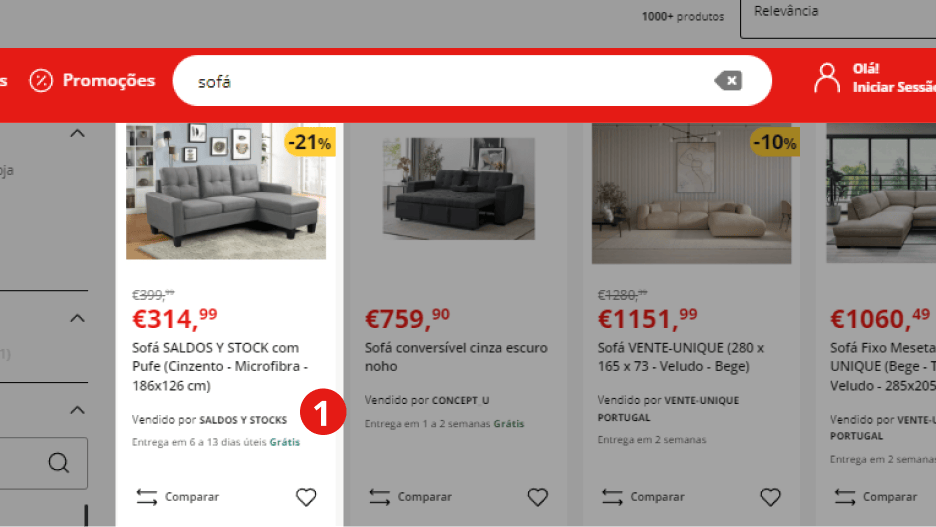The image size is (936, 527).
Task: Collapse the second sidebar filter section
Action: (x=78, y=318)
